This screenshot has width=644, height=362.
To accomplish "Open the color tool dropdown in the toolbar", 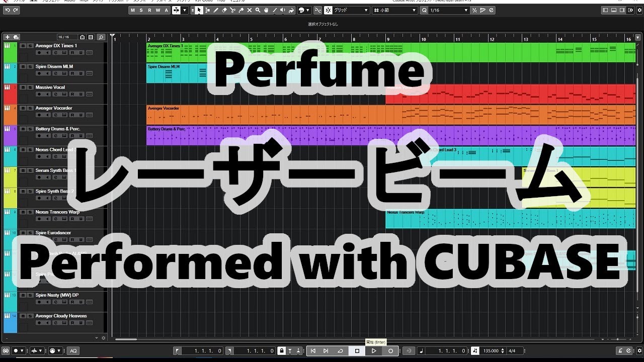I will tap(304, 10).
